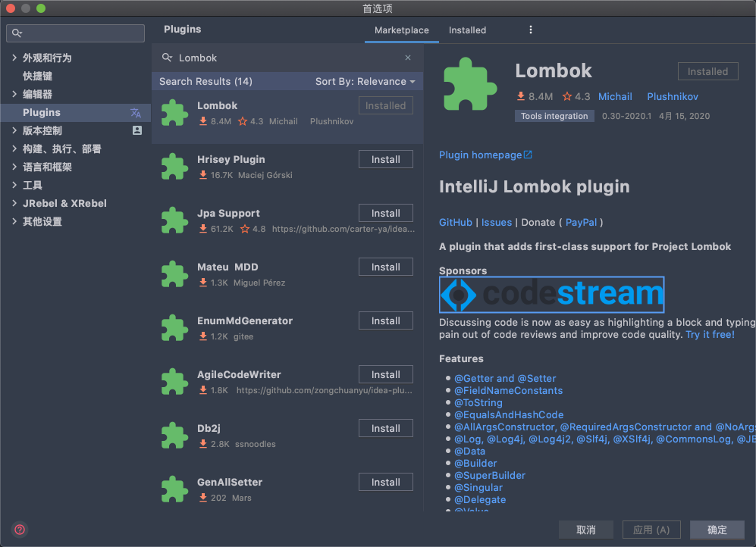Open the Sort By Relevance dropdown
Screen dimensions: 756x547
365,81
